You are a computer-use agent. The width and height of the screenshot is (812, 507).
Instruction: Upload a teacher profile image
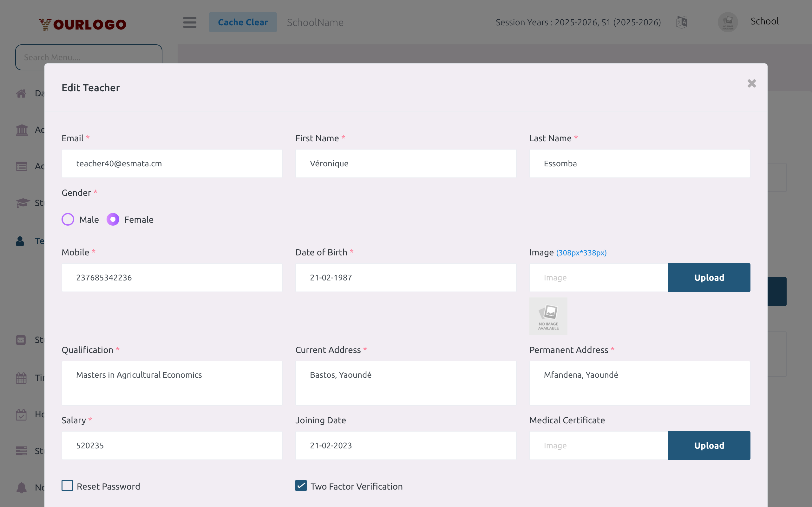click(709, 277)
